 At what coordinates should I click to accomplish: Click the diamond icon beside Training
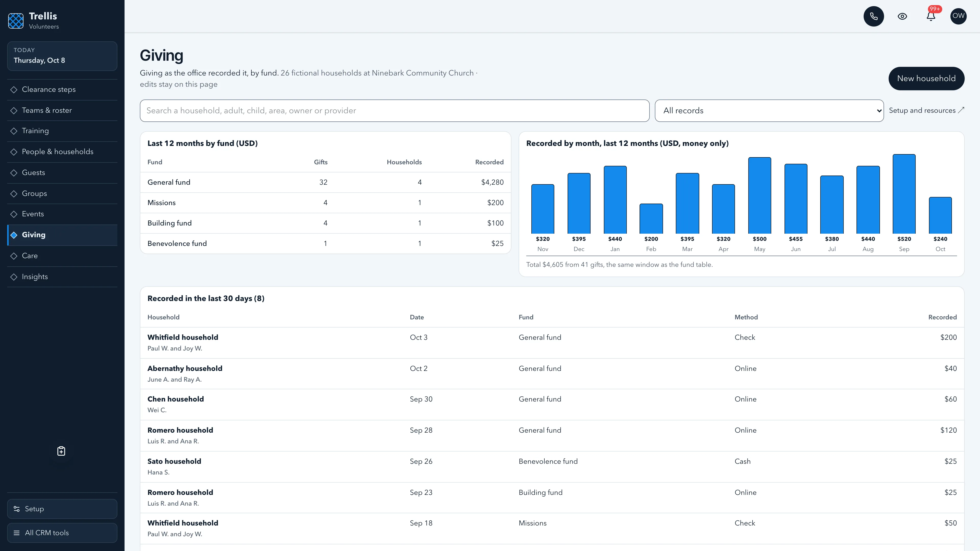point(14,131)
